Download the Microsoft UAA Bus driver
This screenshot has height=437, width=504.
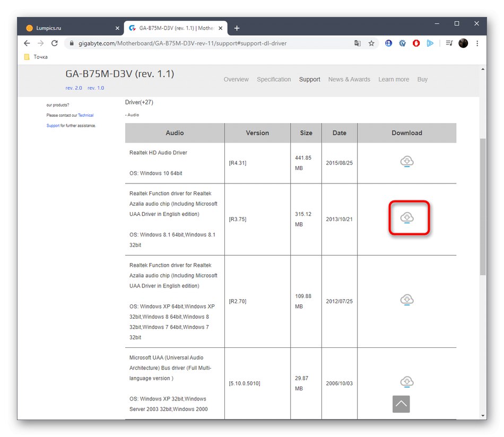pos(406,382)
